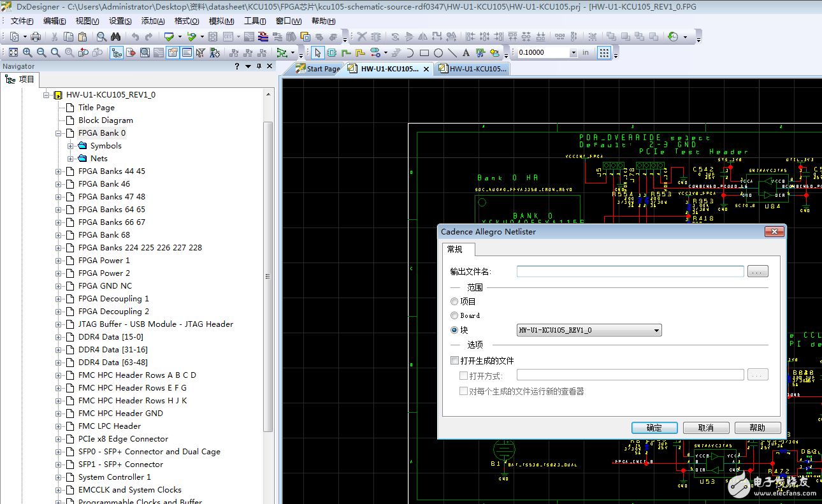Select the arrow Select tool
This screenshot has width=822, height=504.
[317, 52]
